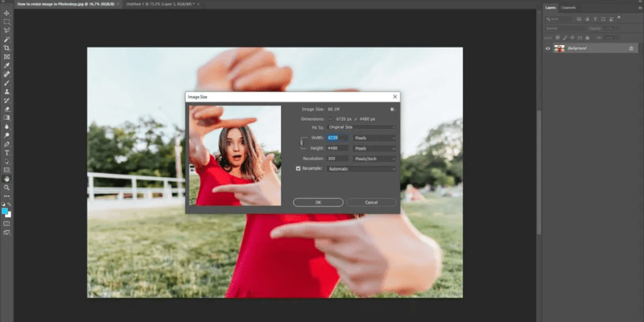Switch to the Channels tab
Screen dimensions: 644x322
coord(568,7)
